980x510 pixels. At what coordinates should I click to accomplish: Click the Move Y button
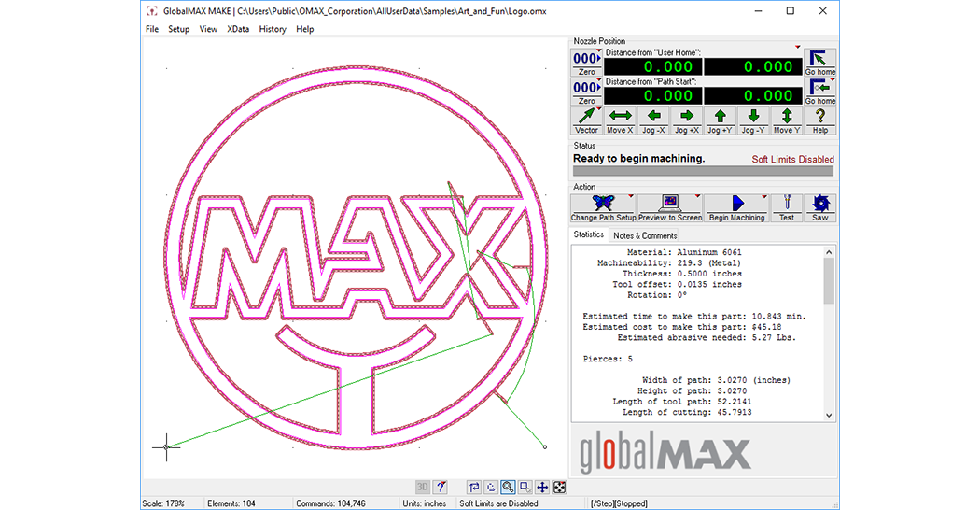pos(787,120)
